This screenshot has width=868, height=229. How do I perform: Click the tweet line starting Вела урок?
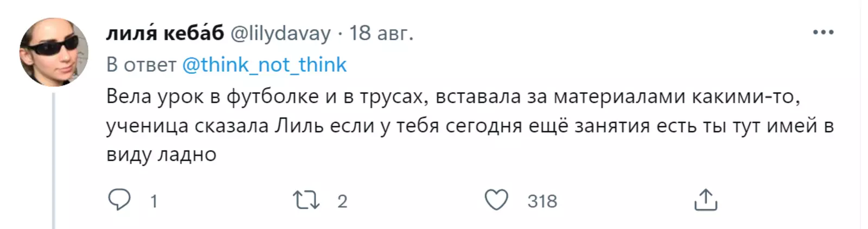(x=453, y=97)
